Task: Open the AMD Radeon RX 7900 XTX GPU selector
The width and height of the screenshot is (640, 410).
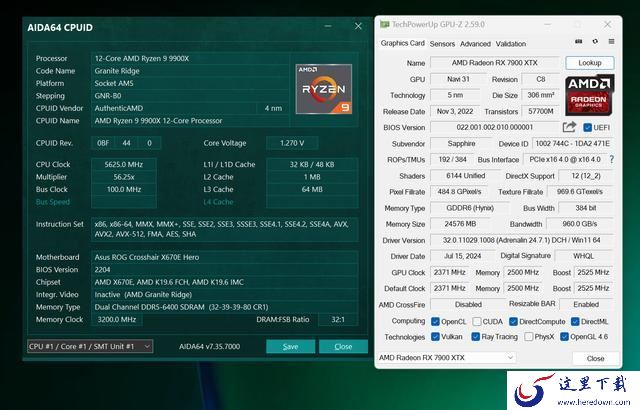Action: click(x=446, y=358)
